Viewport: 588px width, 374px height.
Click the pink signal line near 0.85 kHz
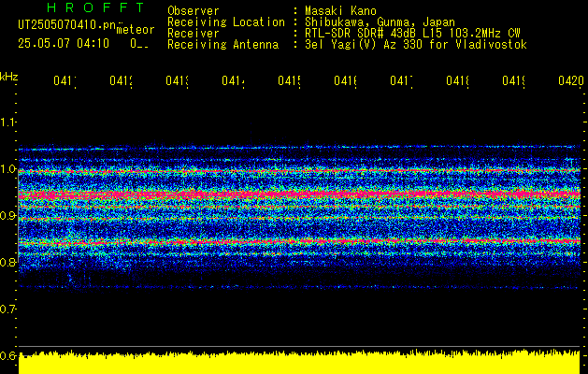(x=299, y=241)
